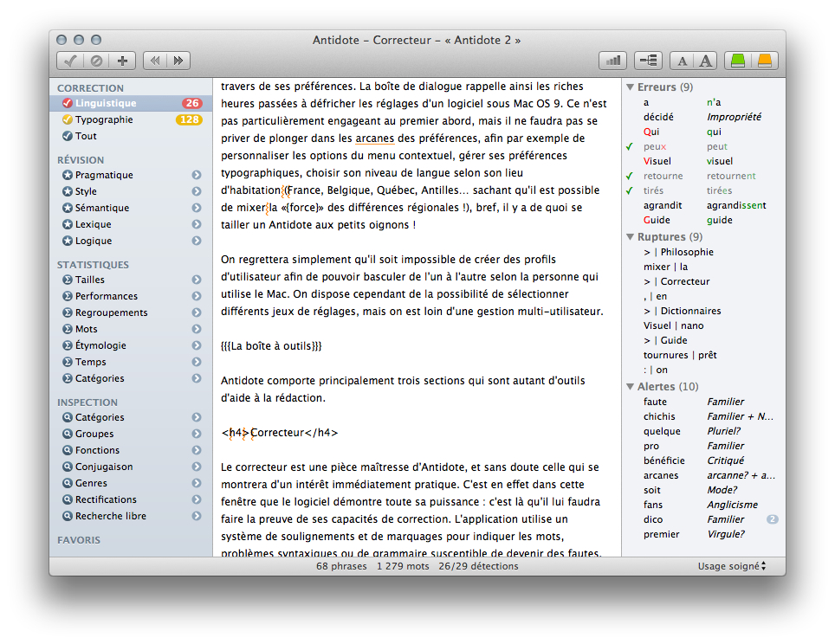Select the chichis Familier alert row
Screen dimensions: 835x644
[704, 416]
